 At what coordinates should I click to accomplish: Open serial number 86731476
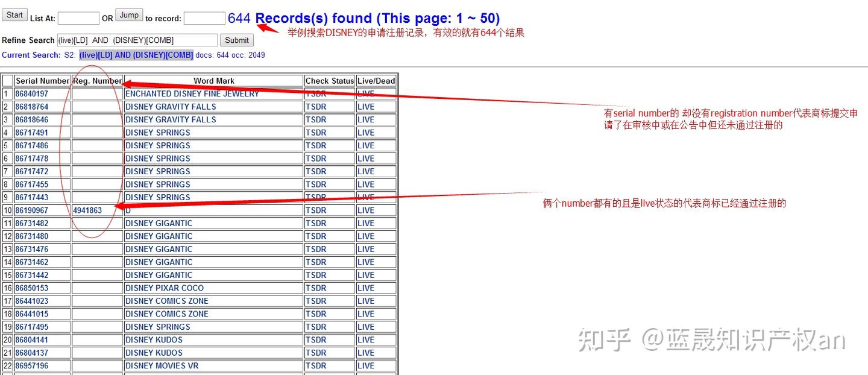(x=32, y=249)
